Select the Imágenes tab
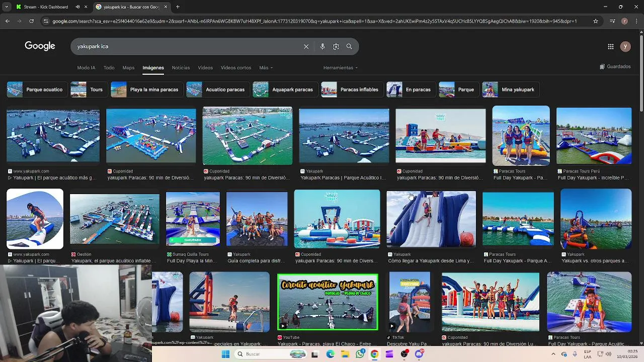This screenshot has width=644, height=362. (153, 68)
